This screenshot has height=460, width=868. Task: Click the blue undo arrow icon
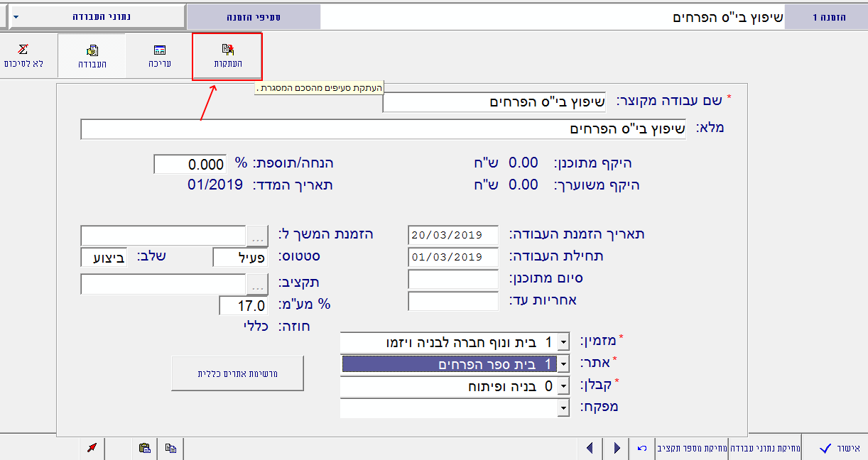point(641,447)
